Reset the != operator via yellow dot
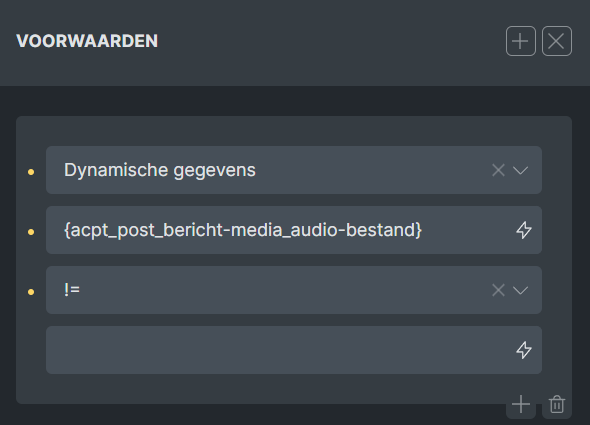This screenshot has height=425, width=590. [31, 292]
